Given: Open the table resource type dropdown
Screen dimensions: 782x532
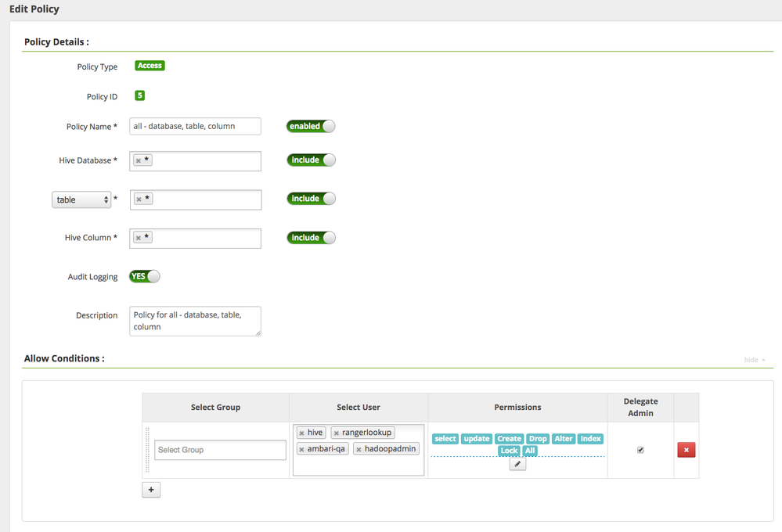Looking at the screenshot, I should click(x=82, y=200).
